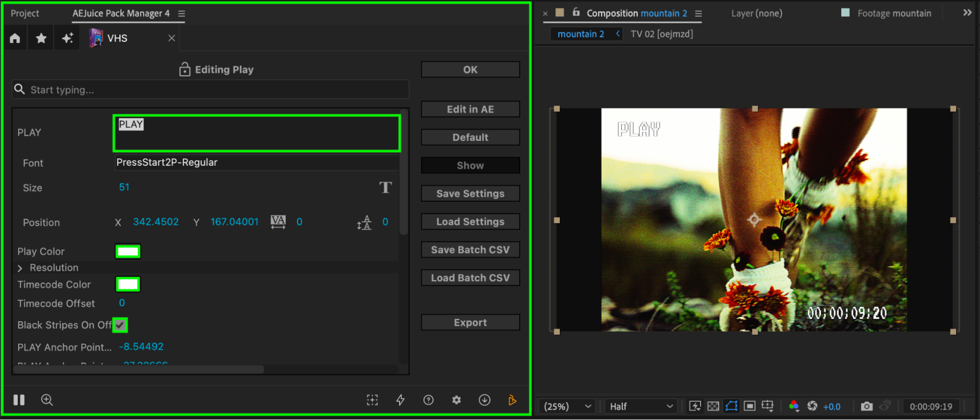Click the OK button
The height and width of the screenshot is (420, 980).
click(x=470, y=70)
